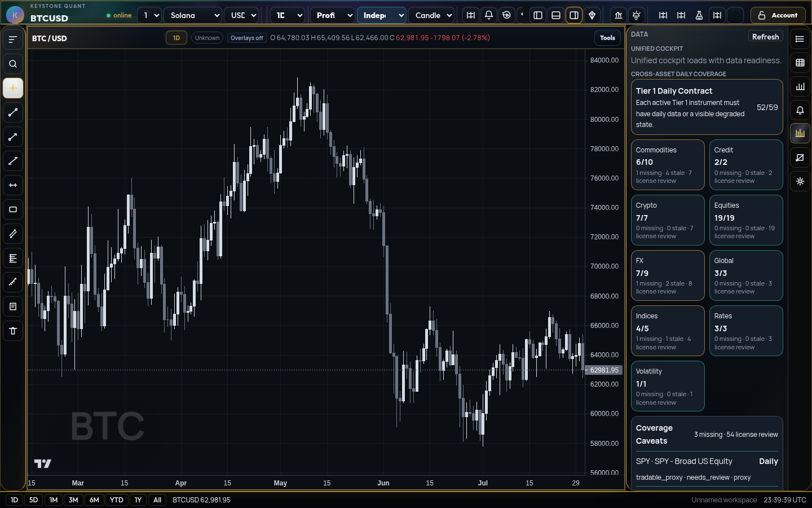
Task: Open alerts bell in right sidebar
Action: pos(800,110)
